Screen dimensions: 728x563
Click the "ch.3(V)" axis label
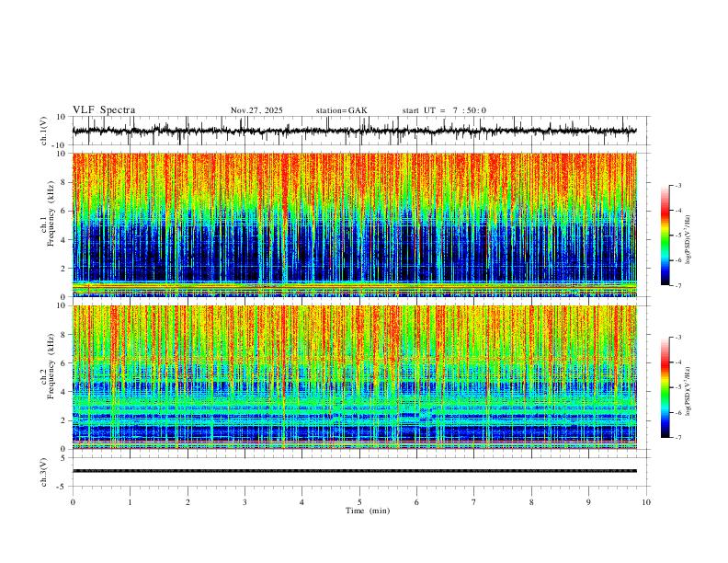pos(44,472)
